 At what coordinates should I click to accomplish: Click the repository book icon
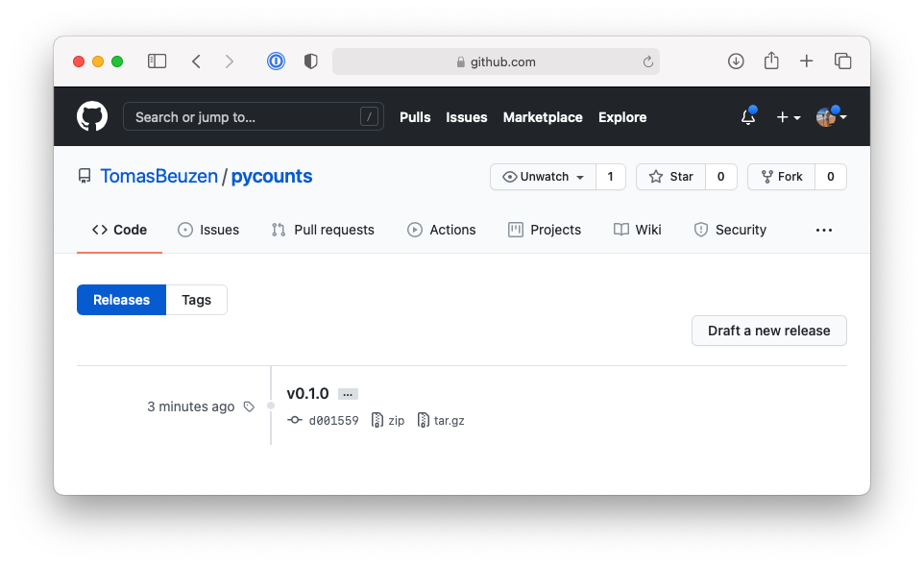[x=85, y=176]
